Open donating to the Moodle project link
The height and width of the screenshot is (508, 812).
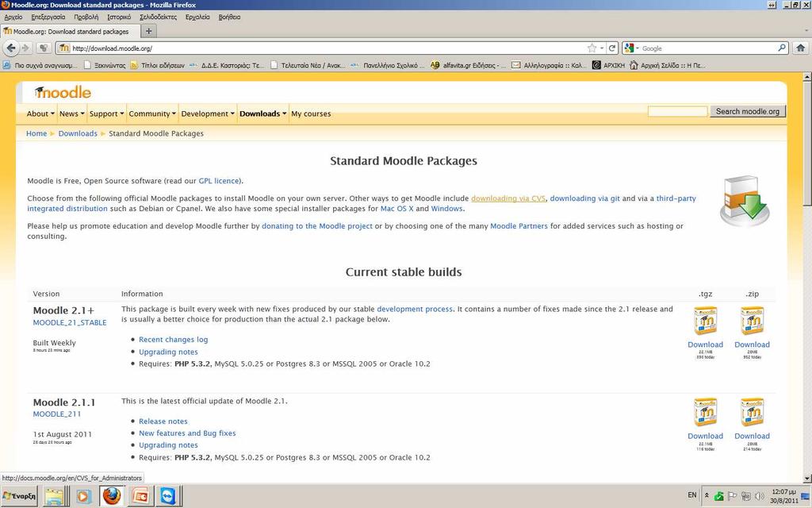coord(317,226)
